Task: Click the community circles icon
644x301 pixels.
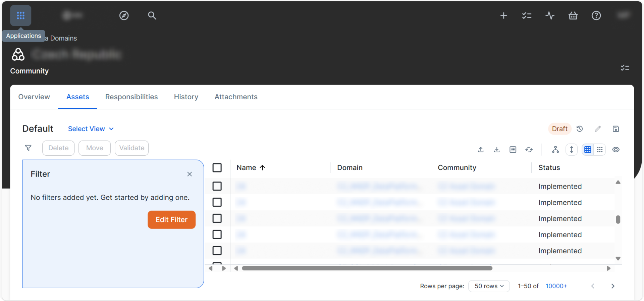Action: pyautogui.click(x=18, y=54)
